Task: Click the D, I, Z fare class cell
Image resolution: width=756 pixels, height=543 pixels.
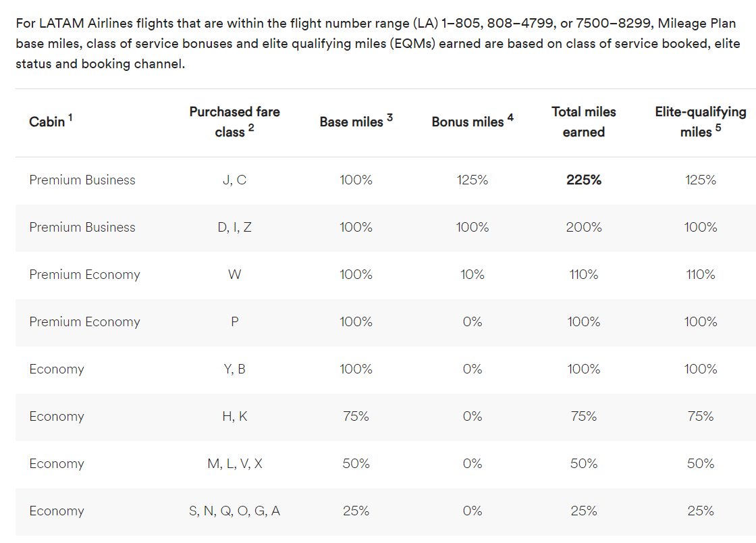Action: point(234,228)
